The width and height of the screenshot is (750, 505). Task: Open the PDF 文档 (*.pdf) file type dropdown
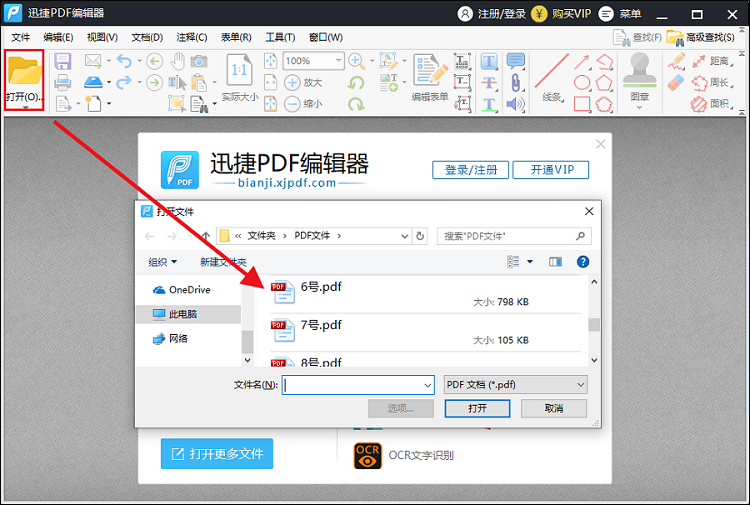coord(516,385)
